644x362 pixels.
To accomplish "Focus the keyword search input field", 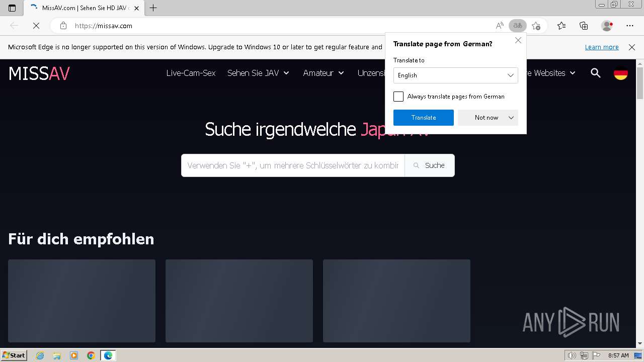I will click(293, 165).
